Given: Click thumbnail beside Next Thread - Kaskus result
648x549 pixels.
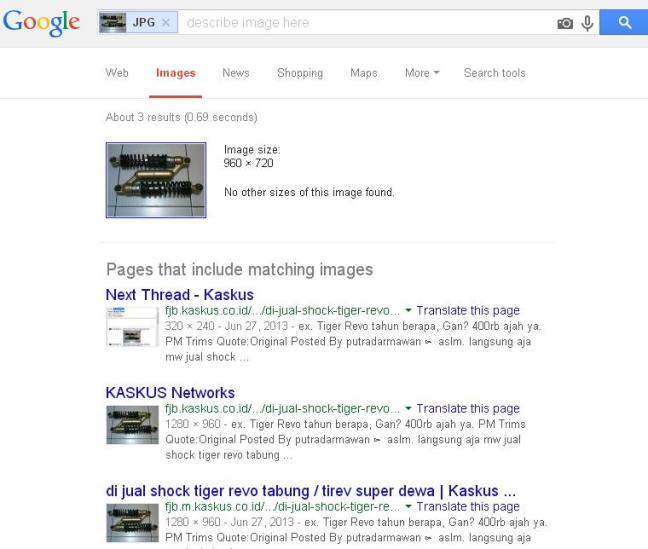Looking at the screenshot, I should point(132,327).
